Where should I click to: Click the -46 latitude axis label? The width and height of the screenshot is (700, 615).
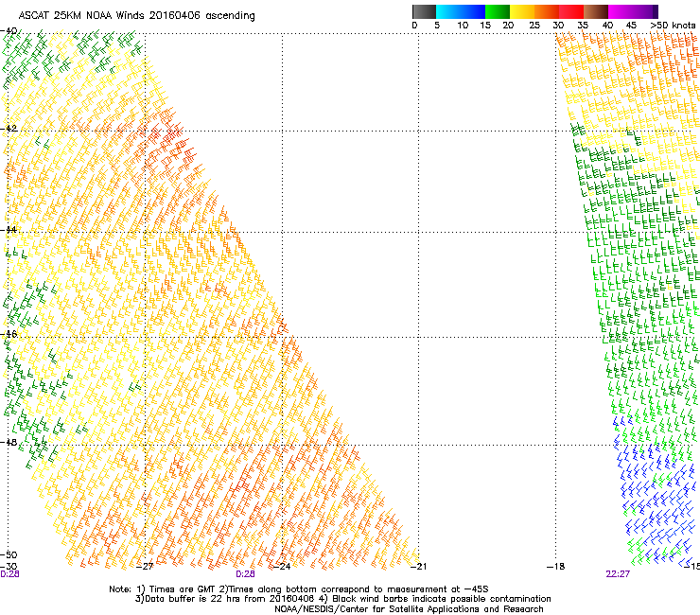[x=9, y=334]
